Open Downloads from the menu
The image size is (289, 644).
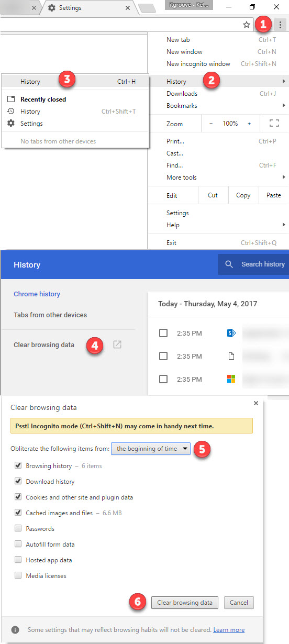click(x=218, y=94)
